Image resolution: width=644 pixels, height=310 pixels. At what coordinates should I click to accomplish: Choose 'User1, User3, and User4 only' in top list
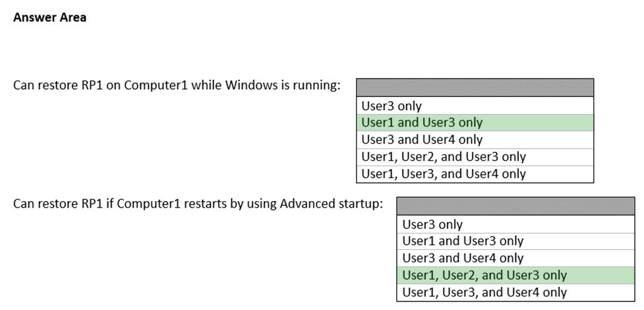[475, 174]
